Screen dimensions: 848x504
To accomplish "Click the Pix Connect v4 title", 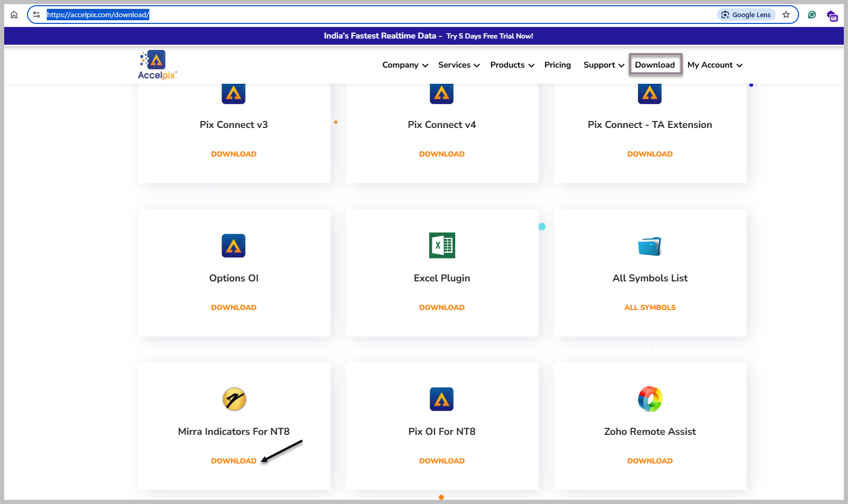I will [442, 125].
